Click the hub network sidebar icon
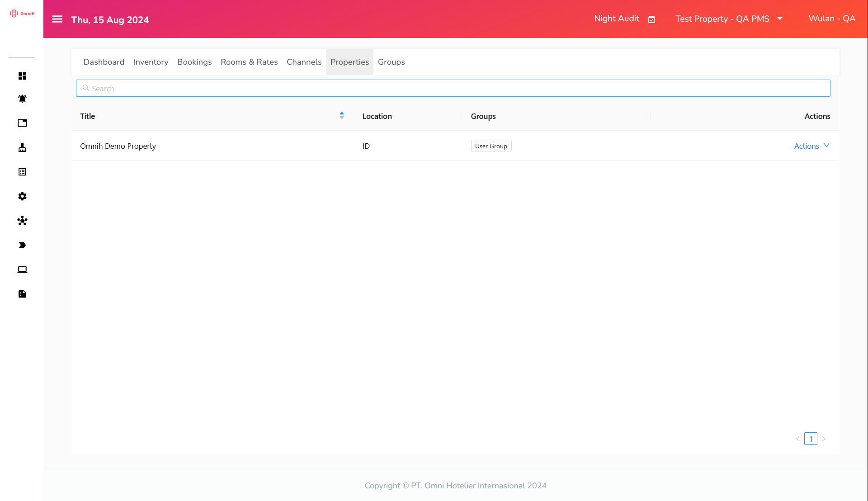 tap(22, 221)
